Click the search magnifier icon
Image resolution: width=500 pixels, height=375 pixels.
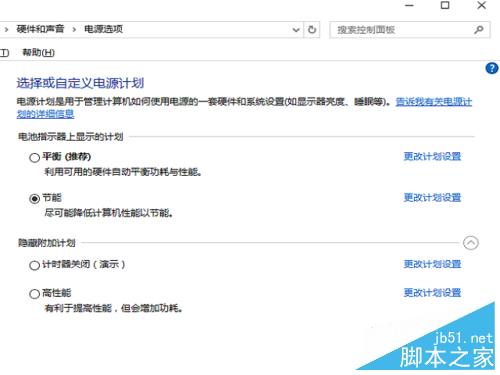point(479,30)
